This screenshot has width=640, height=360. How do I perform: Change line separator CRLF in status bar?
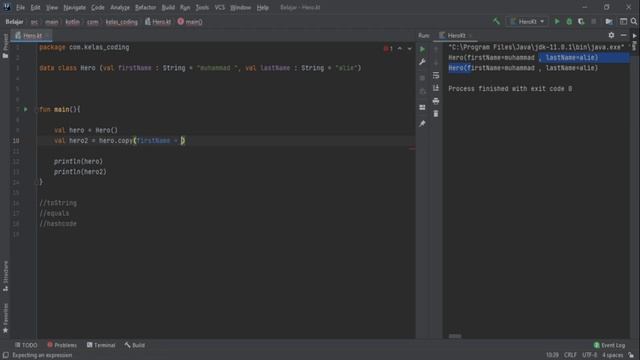[x=570, y=355]
